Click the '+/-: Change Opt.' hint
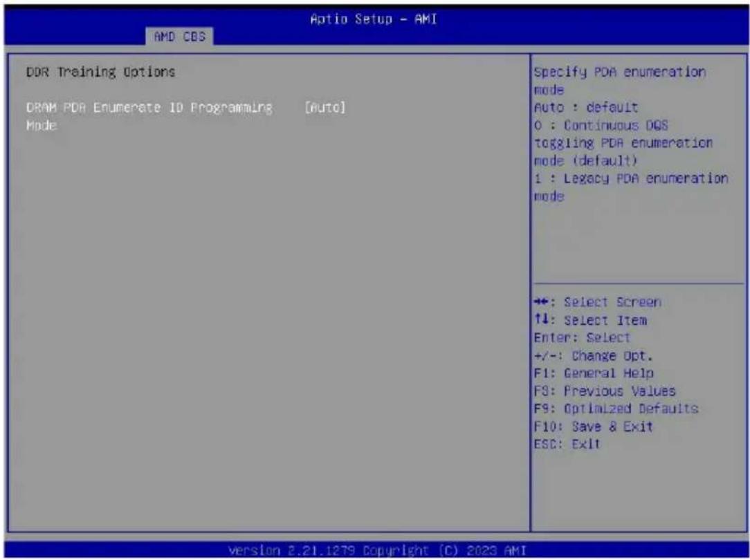This screenshot has width=750, height=560. click(593, 356)
